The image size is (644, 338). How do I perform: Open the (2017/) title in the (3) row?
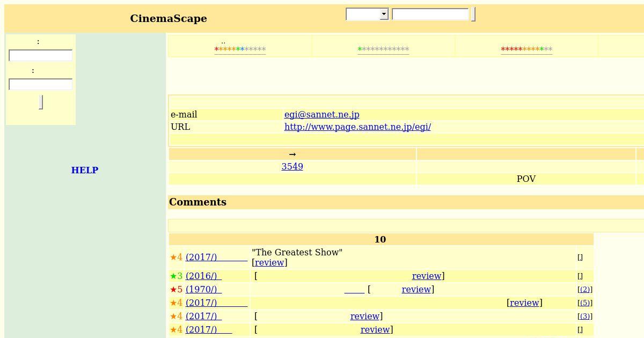coord(203,316)
